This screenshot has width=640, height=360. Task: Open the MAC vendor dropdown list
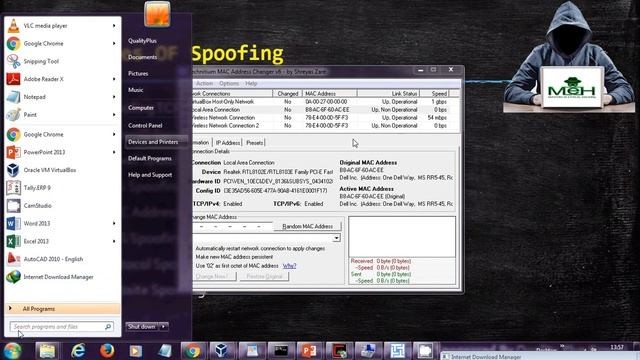[336, 238]
